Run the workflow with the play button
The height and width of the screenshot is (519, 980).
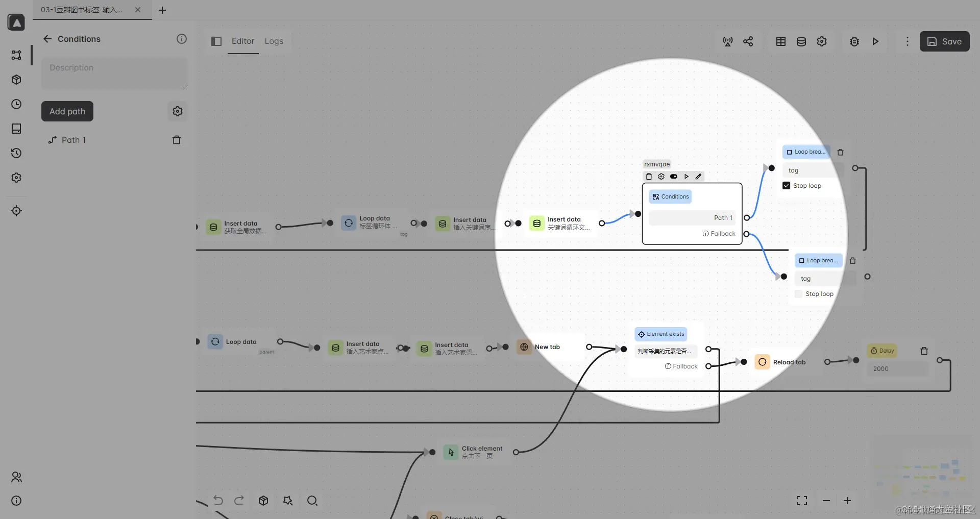(875, 41)
